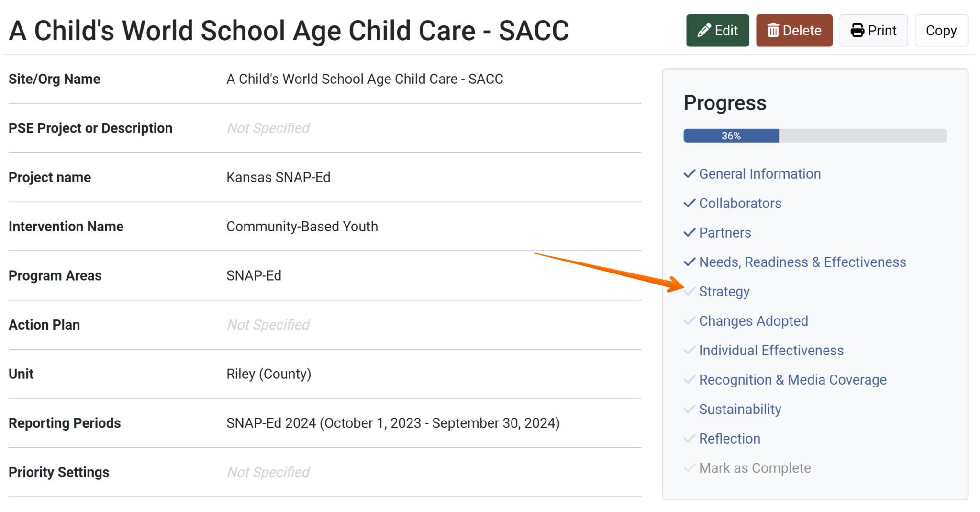The width and height of the screenshot is (980, 512).
Task: Click the trash icon on Delete button
Action: 773,31
